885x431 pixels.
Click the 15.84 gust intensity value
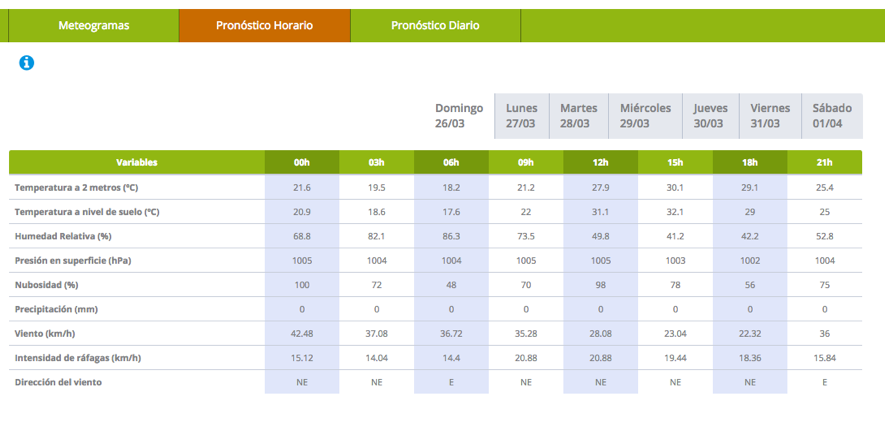tap(825, 358)
